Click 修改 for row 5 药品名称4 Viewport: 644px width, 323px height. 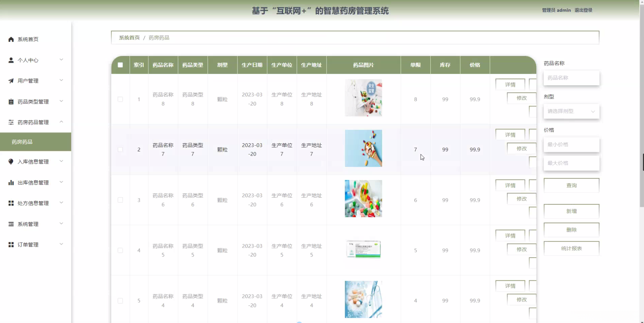click(x=522, y=300)
